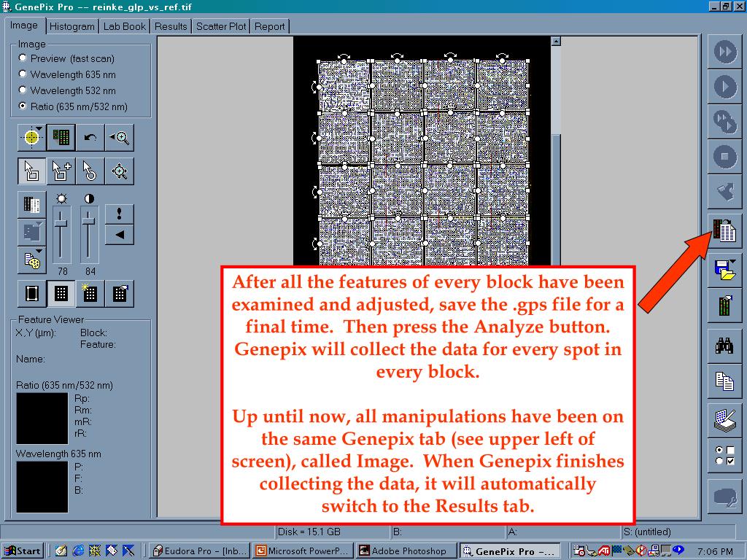
Task: Click the Analyze button
Action: [724, 230]
